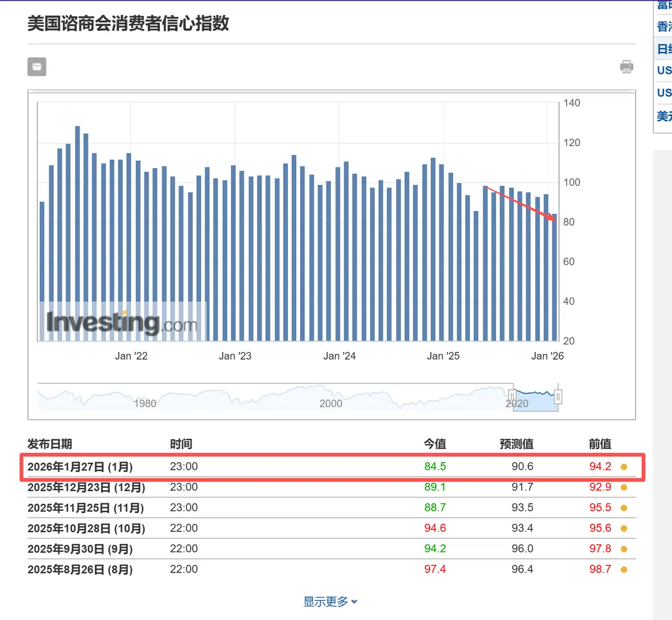Viewport: 672px width, 620px height.
Task: Click the 今值 column header
Action: (x=435, y=444)
